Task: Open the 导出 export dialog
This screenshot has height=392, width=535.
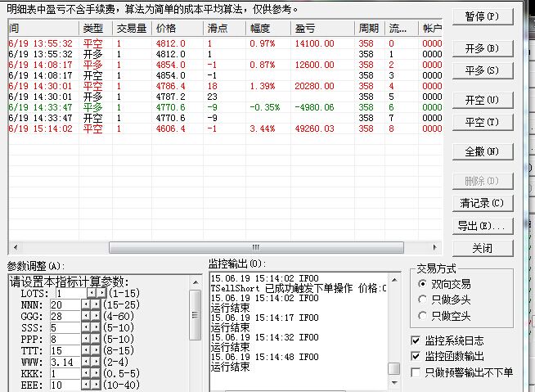Action: point(482,225)
